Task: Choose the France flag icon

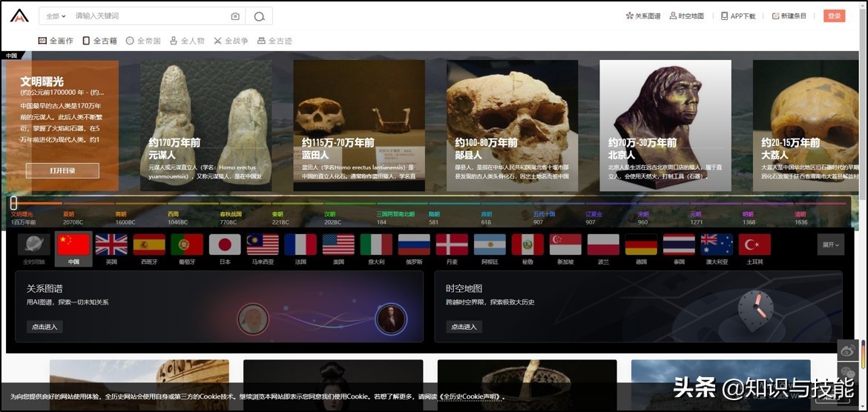Action: 300,245
